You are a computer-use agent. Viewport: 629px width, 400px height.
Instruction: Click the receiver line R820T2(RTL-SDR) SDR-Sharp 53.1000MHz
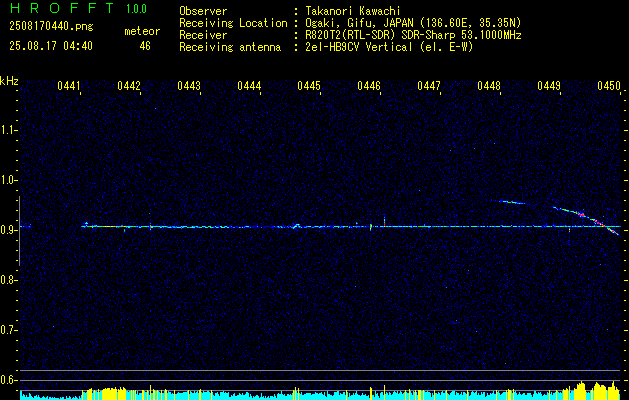tap(413, 35)
